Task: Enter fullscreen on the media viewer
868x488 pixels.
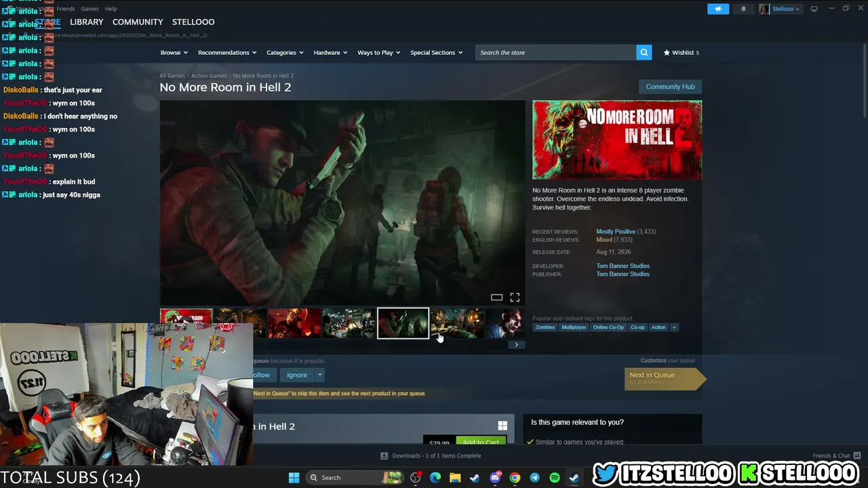Action: click(515, 297)
